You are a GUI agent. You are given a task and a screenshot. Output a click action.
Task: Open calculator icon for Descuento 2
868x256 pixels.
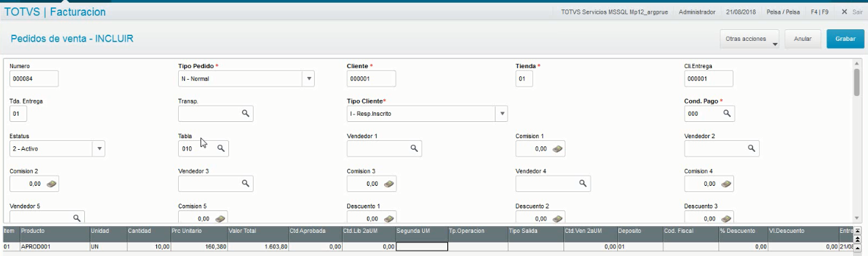[x=557, y=219]
